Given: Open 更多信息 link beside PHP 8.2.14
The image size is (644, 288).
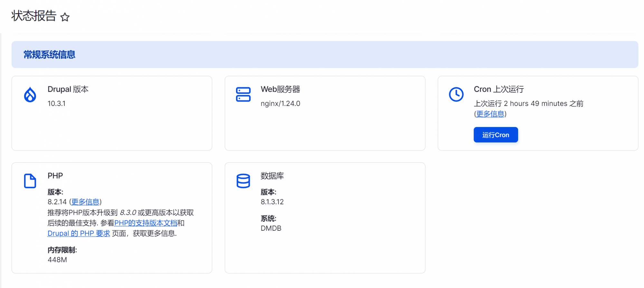Looking at the screenshot, I should [x=85, y=202].
